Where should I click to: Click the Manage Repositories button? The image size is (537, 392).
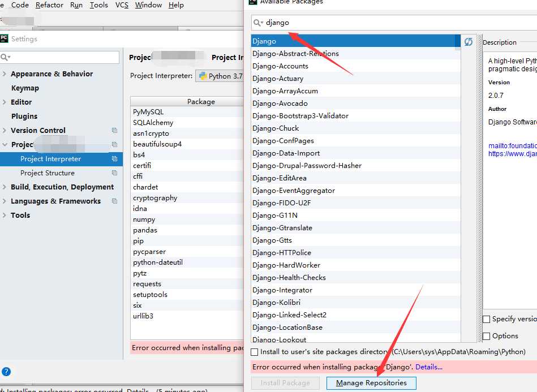(x=371, y=383)
